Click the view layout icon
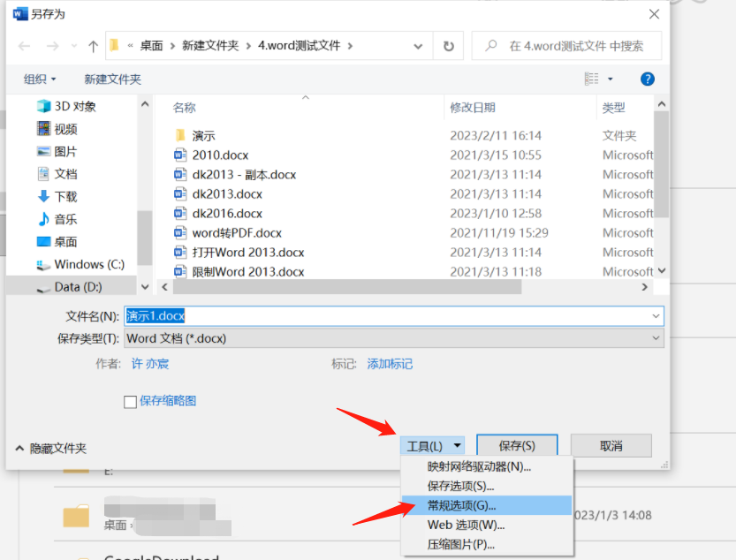 point(591,79)
